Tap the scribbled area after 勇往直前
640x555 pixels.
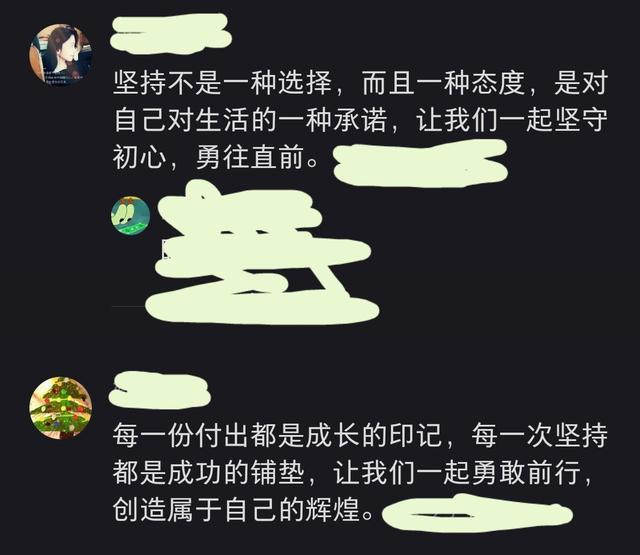[420, 163]
